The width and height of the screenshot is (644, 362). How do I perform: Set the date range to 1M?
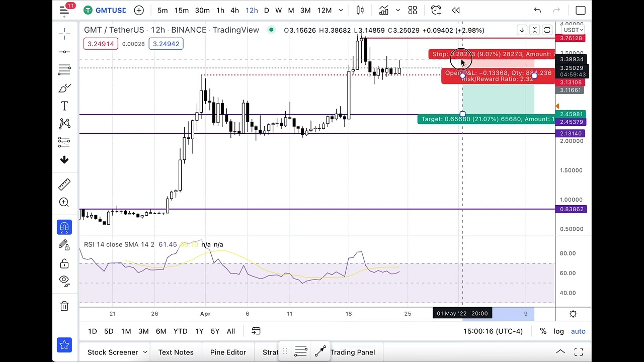tap(126, 331)
